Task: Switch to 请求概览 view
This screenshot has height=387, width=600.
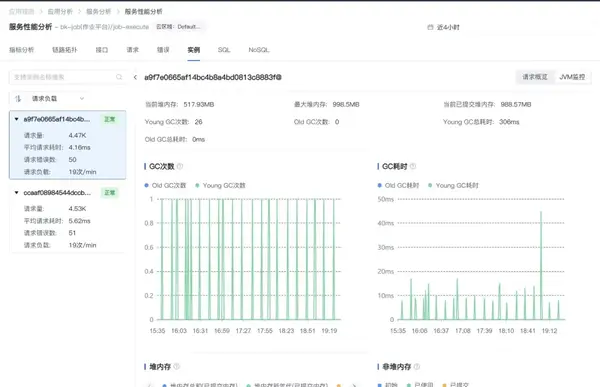Action: coord(535,77)
